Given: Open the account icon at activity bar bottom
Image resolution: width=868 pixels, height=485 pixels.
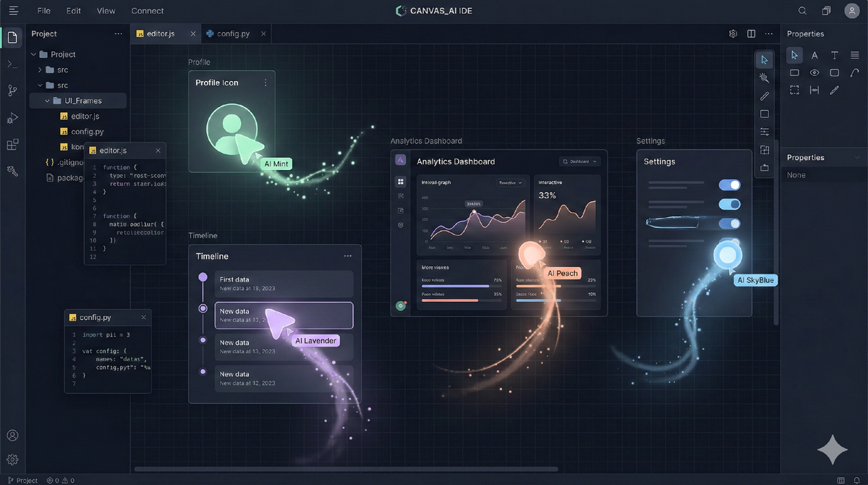Looking at the screenshot, I should pos(12,436).
